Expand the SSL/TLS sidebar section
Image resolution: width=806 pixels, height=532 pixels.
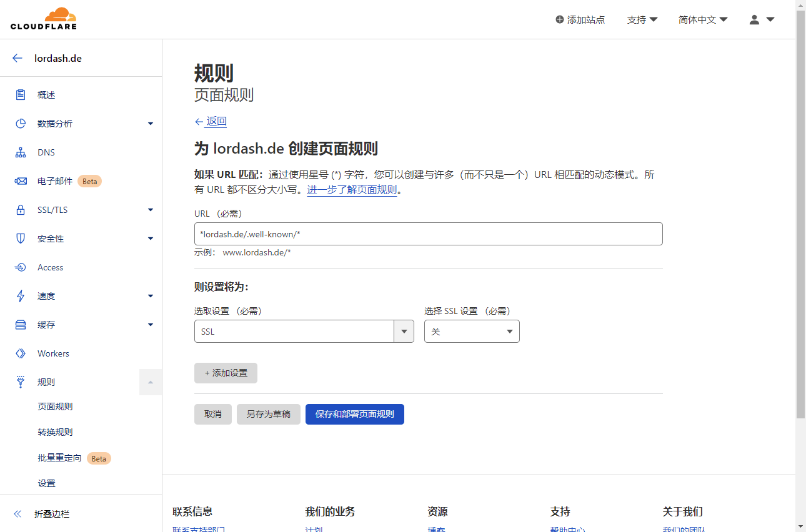pos(150,210)
